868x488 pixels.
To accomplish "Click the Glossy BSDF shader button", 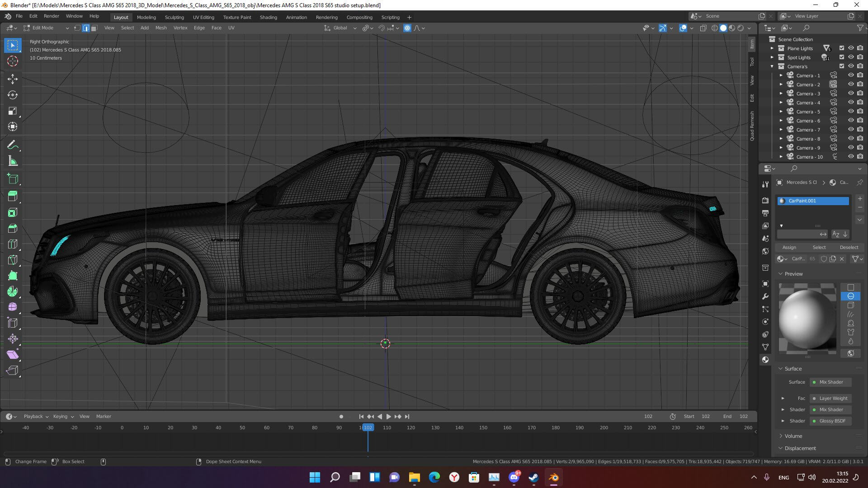I will click(831, 421).
